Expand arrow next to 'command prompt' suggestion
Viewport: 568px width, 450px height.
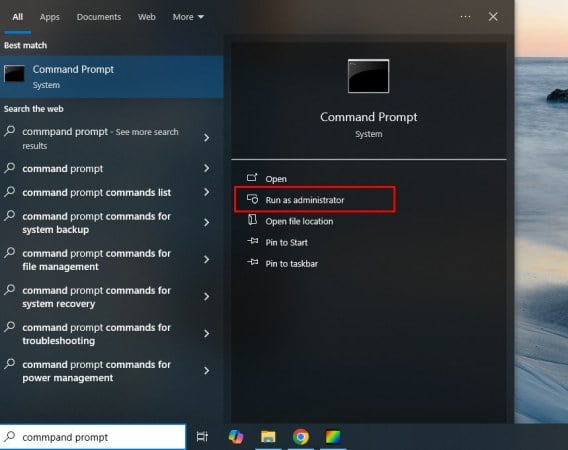206,168
